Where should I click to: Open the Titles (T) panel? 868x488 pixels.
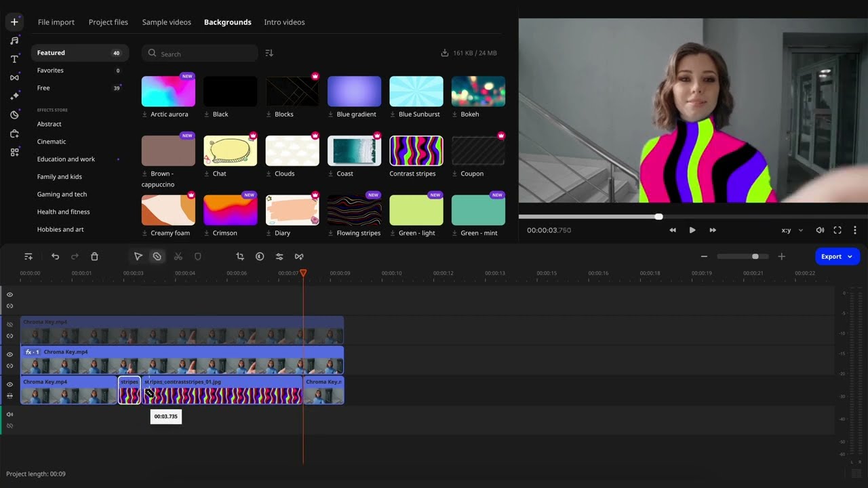tap(14, 59)
